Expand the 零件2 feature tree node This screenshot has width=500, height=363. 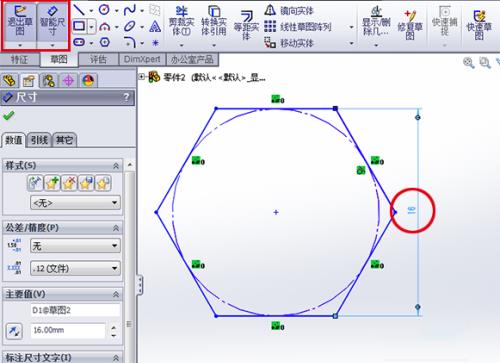pyautogui.click(x=142, y=77)
